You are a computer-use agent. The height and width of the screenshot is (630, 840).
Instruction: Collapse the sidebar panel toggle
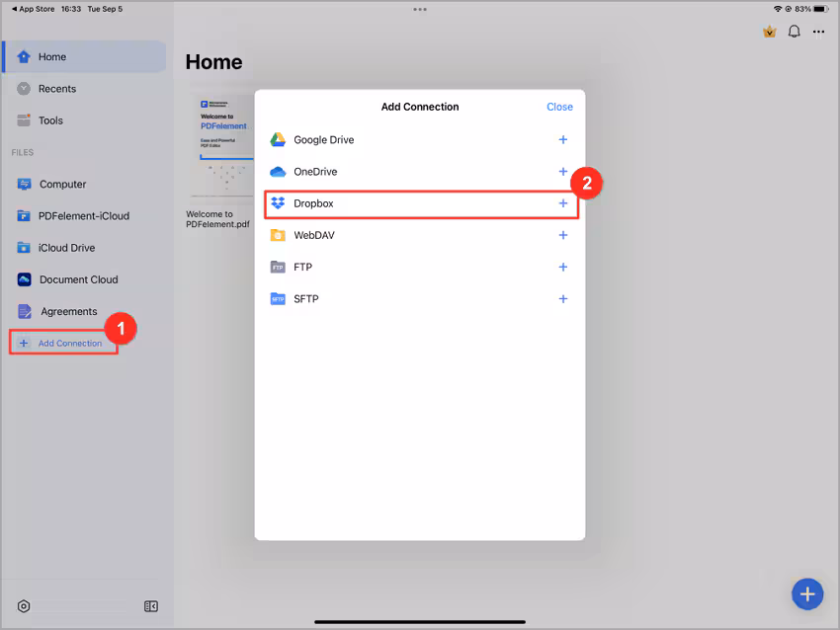pyautogui.click(x=151, y=606)
